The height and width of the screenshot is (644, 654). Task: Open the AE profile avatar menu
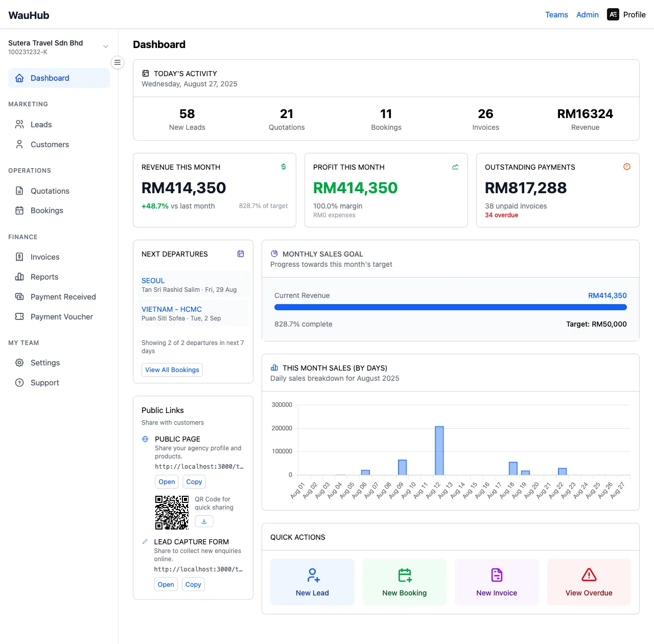(613, 14)
